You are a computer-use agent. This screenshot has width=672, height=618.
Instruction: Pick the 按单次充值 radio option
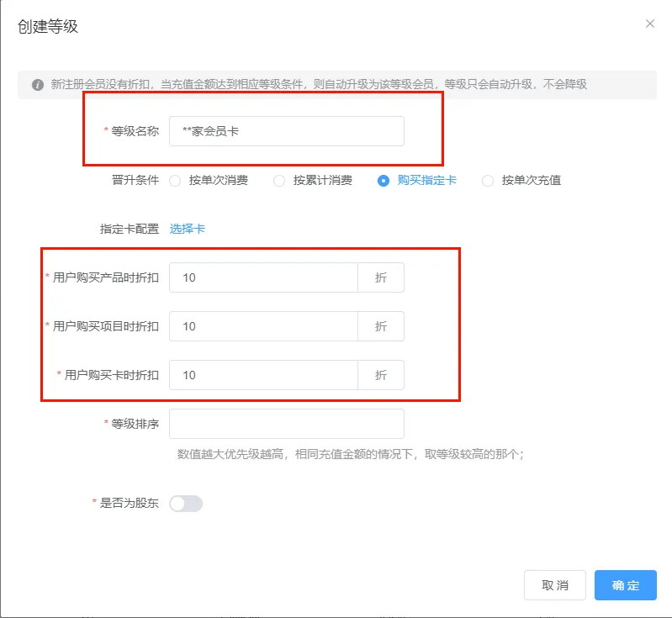tap(488, 180)
